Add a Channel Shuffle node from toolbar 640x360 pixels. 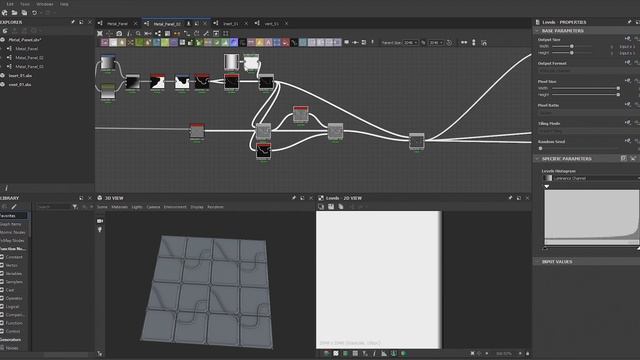point(130,42)
